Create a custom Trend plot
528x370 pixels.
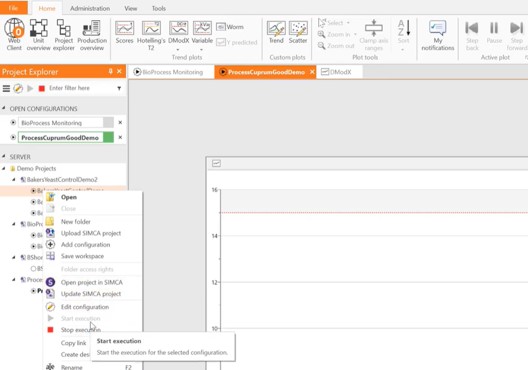pos(276,32)
